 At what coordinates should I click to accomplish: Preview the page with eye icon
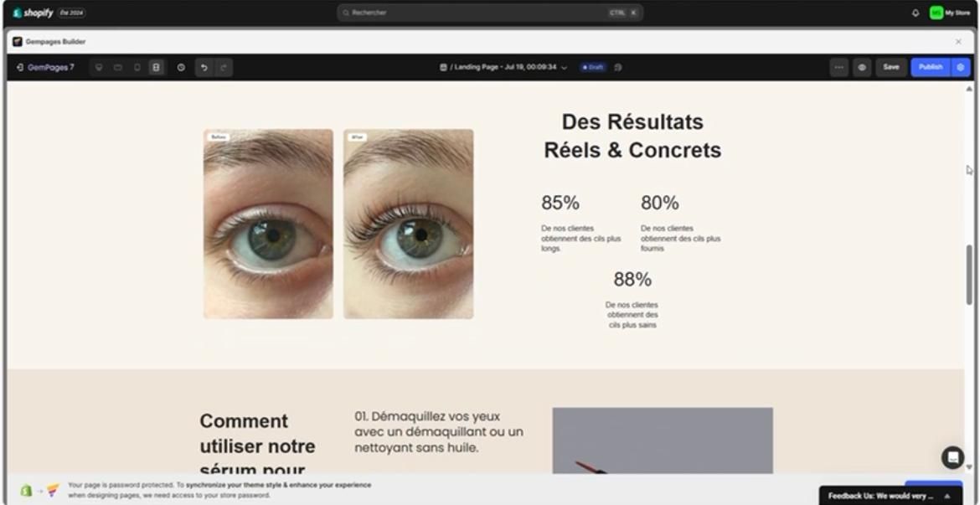point(862,68)
